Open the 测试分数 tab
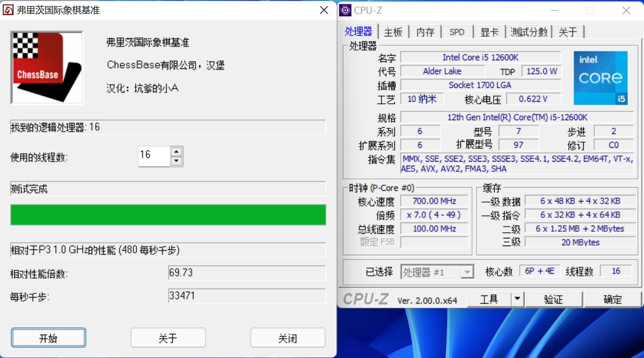The image size is (644, 358). tap(529, 32)
